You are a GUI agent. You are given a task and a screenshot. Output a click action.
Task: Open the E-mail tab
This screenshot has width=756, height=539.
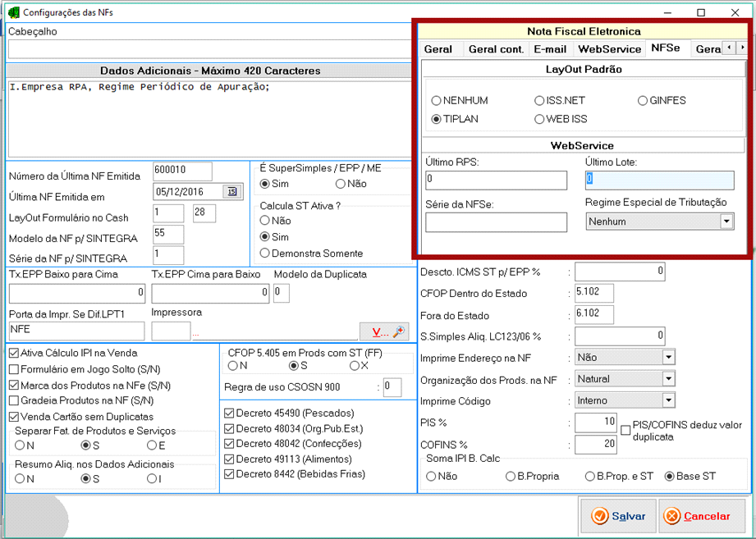pyautogui.click(x=549, y=49)
